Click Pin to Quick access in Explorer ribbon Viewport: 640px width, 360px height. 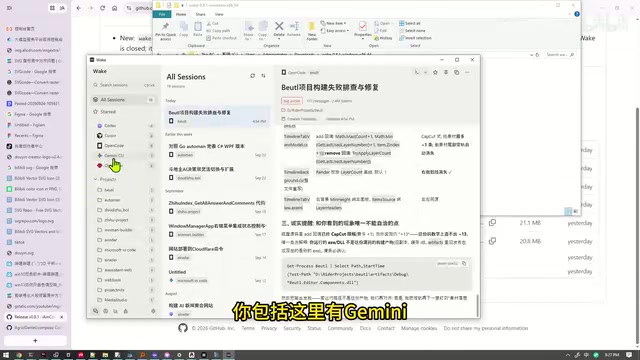[165, 31]
